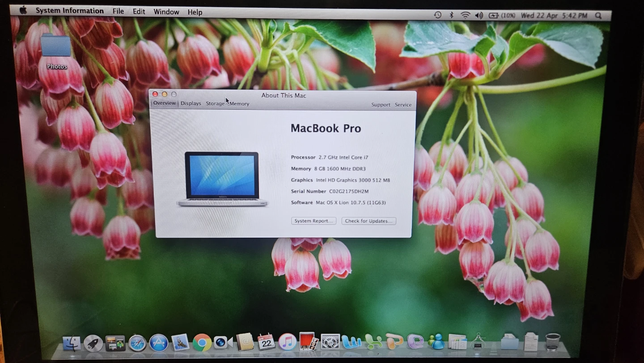Open Mail stamp icon in dock

[x=180, y=343]
